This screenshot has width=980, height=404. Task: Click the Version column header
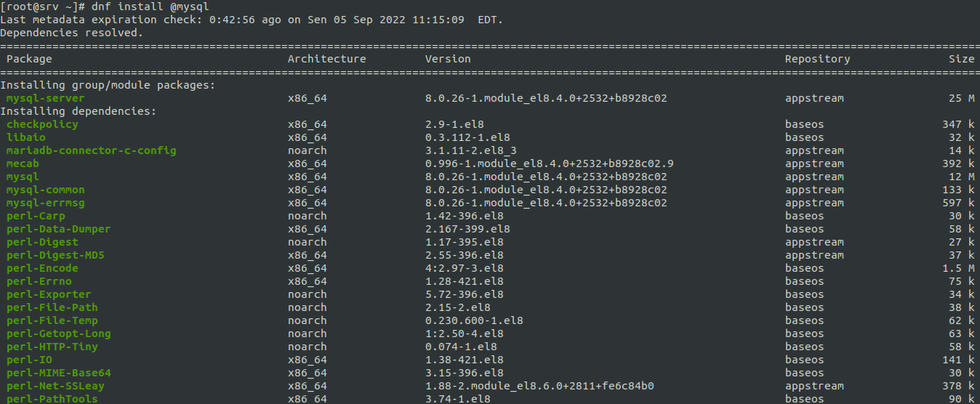pyautogui.click(x=448, y=59)
